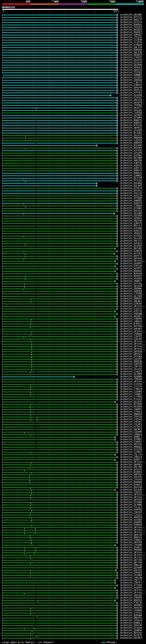The height and width of the screenshot is (644, 146).
Task: Select label UniRef100_B8HK71
Action: pos(131,120)
